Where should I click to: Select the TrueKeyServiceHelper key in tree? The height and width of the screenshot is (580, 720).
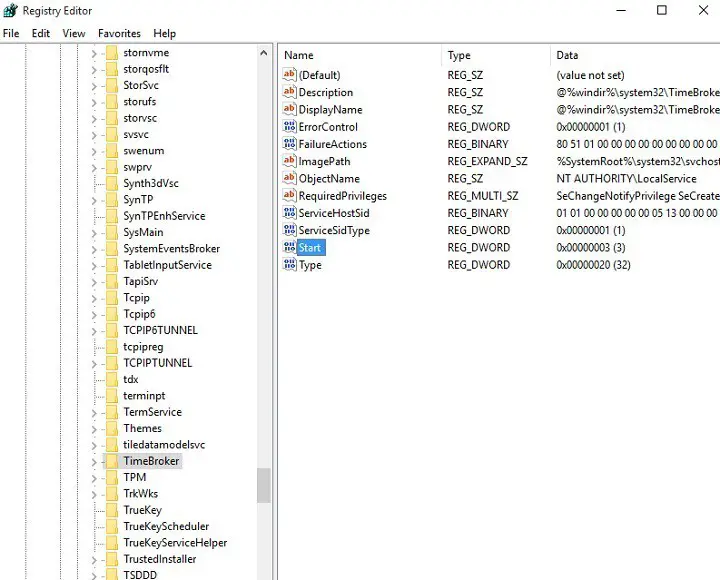click(175, 543)
